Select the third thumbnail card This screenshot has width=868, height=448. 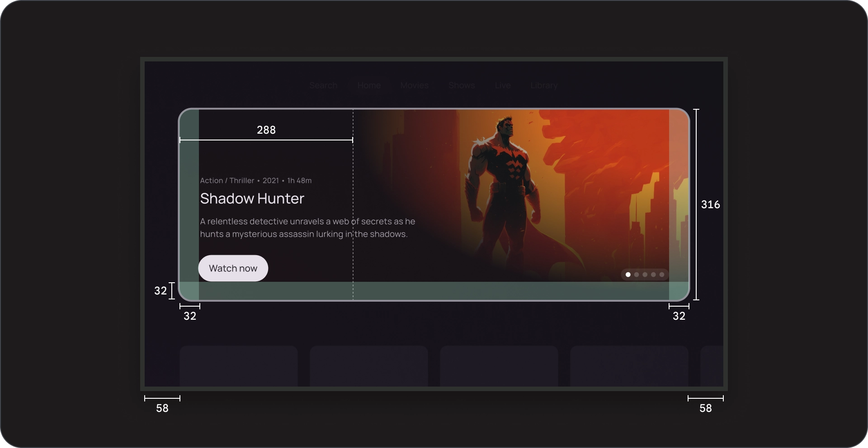coord(498,367)
